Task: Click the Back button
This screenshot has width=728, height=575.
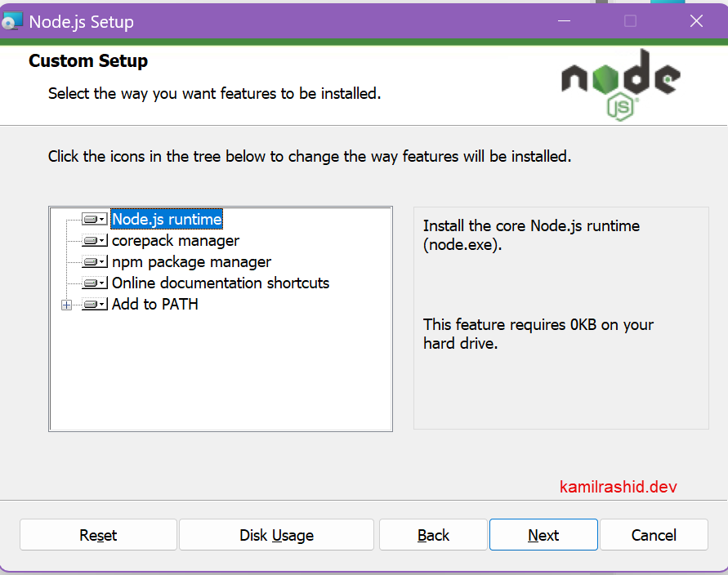Action: coord(432,535)
